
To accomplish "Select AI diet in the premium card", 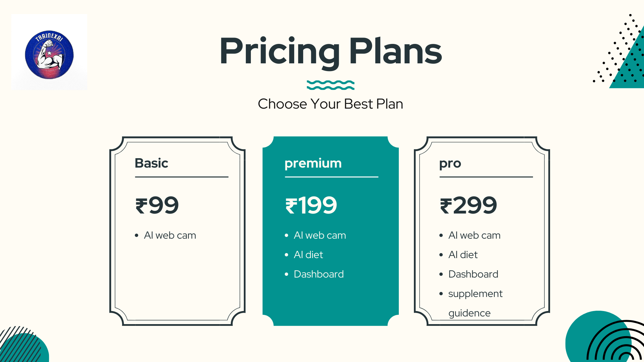I will coord(308,255).
